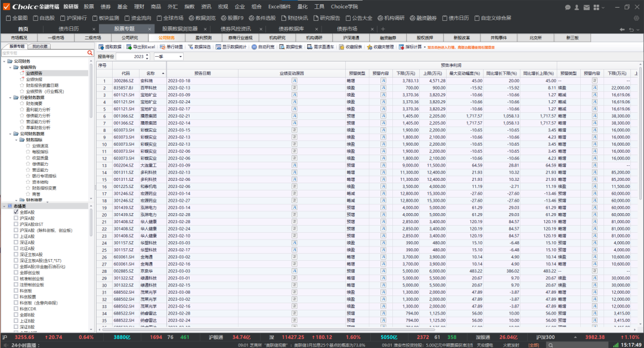Open the mail envelope icon
The image size is (644, 348).
587,7
